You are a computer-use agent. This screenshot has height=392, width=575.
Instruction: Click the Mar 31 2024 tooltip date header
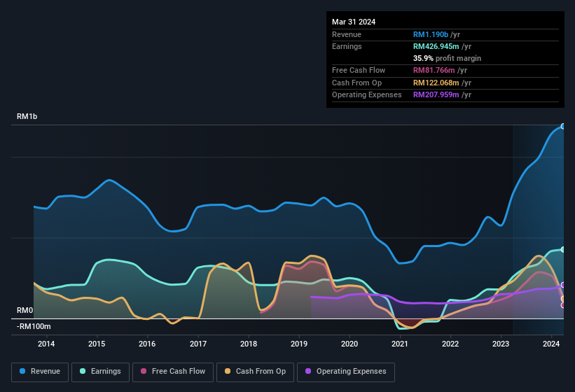pyautogui.click(x=354, y=22)
